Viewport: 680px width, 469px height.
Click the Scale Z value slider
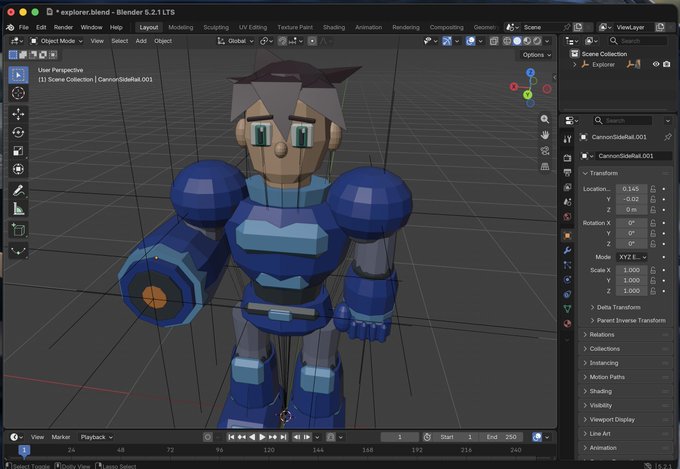[631, 291]
